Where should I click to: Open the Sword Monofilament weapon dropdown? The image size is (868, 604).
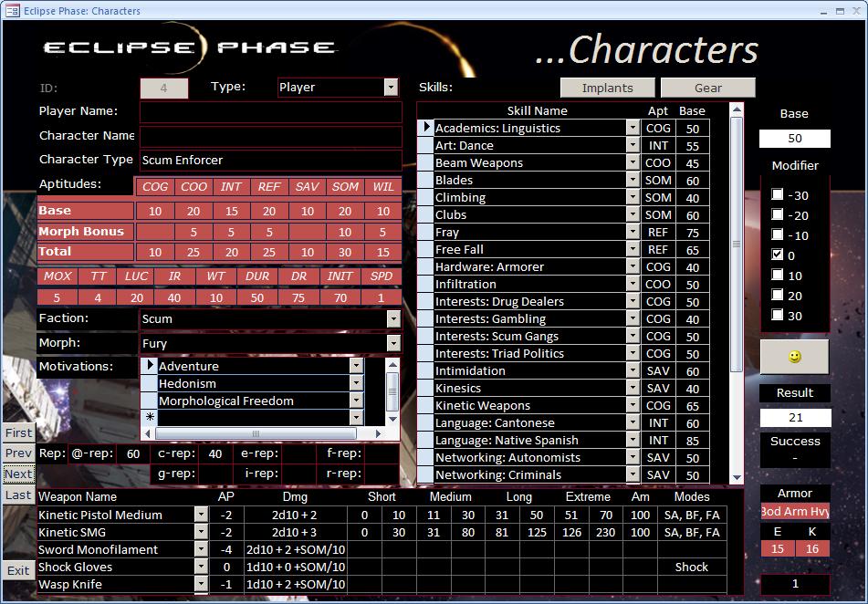click(201, 549)
